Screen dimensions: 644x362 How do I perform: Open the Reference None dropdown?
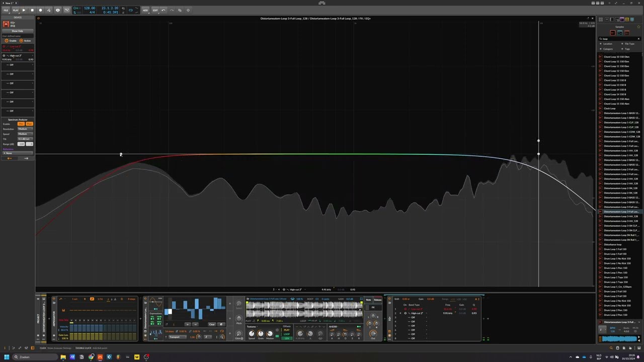coord(18,153)
